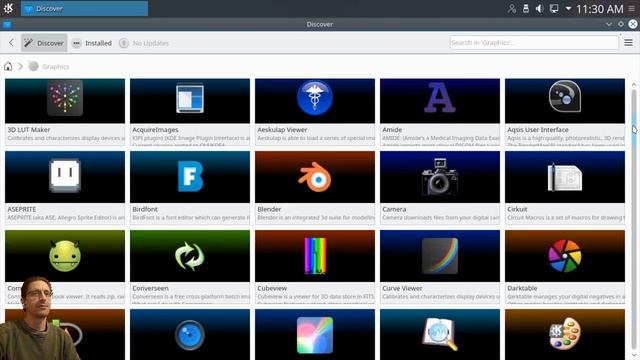Click the Converseen title text
Viewport: 640px width, 360px height.
click(150, 288)
